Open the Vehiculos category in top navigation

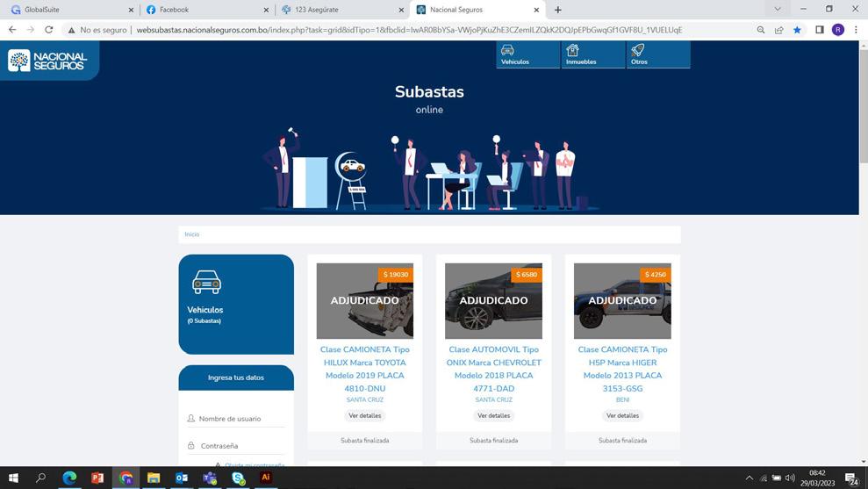coord(527,54)
